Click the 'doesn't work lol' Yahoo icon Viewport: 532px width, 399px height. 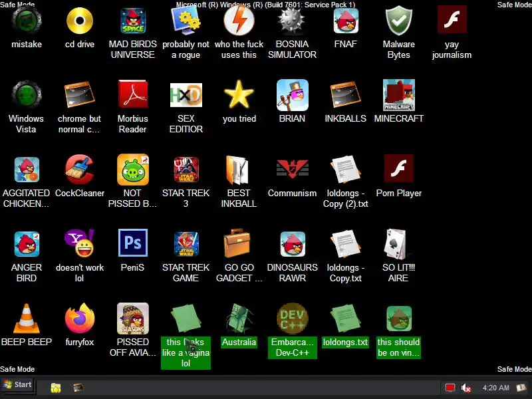click(80, 243)
